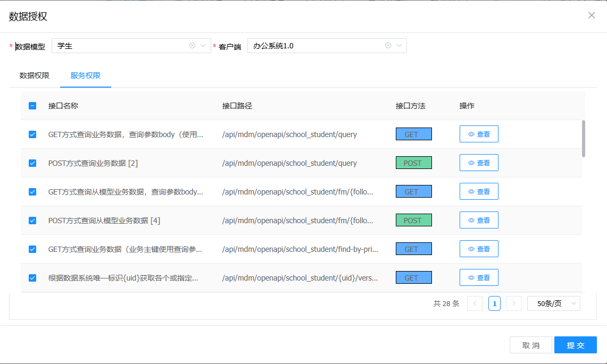Open the 50条/页 page size dropdown

click(x=553, y=303)
